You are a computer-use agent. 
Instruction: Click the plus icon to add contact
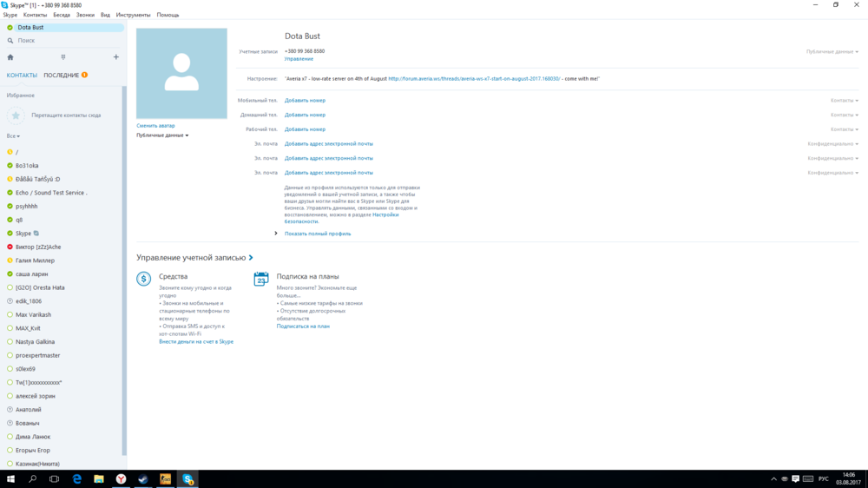tap(116, 57)
